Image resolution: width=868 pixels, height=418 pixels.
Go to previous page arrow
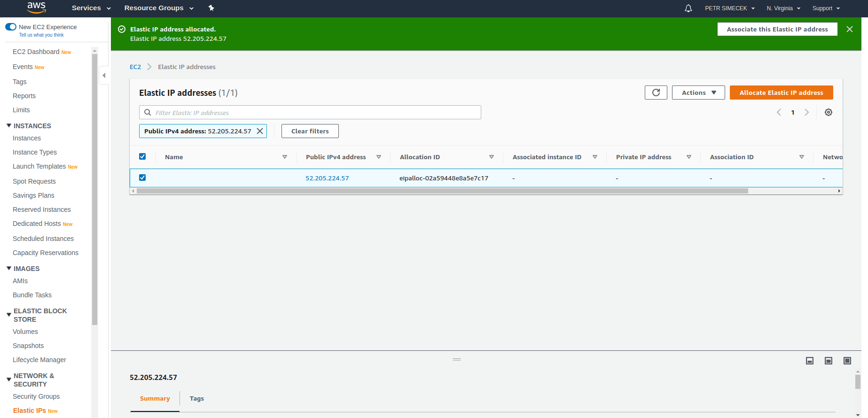779,112
